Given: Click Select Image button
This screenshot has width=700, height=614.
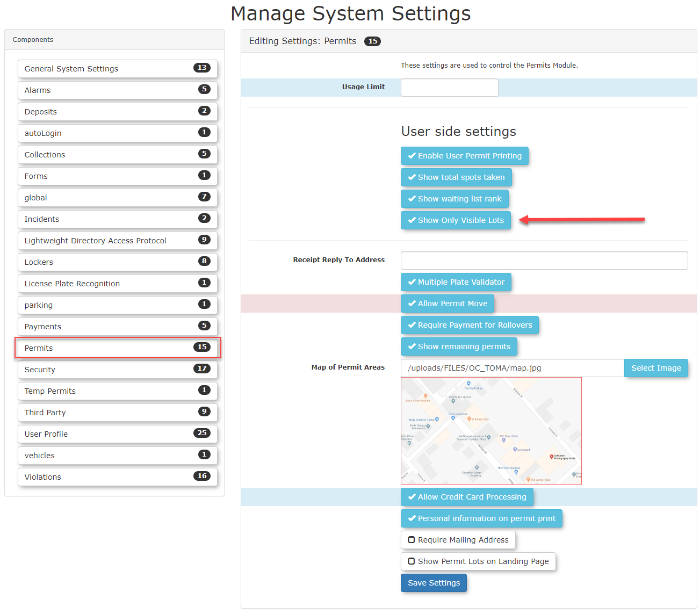Looking at the screenshot, I should point(656,368).
